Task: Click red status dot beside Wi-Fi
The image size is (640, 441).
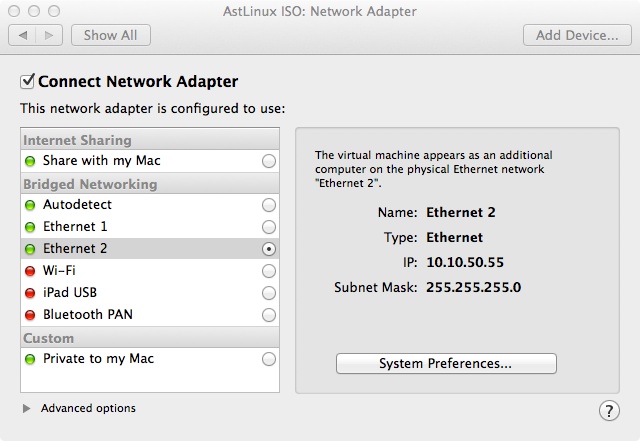Action: point(30,271)
